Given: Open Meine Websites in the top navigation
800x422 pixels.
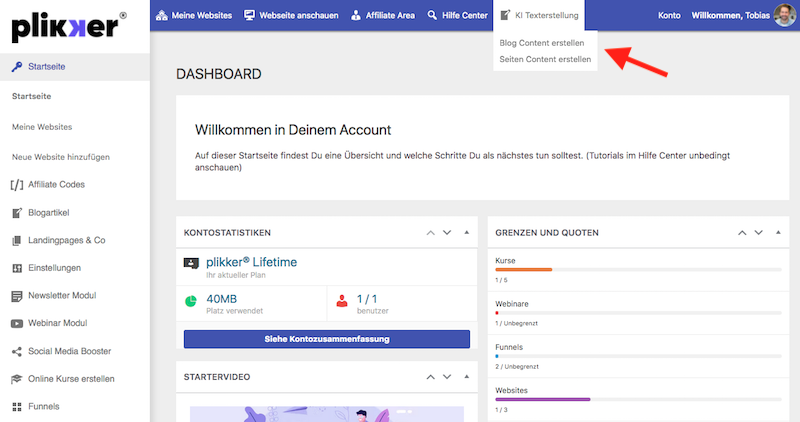Looking at the screenshot, I should 194,15.
